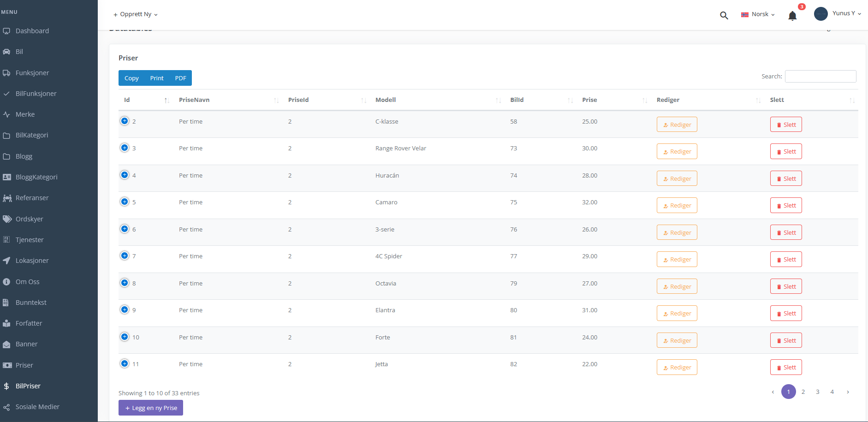Click the user avatar picture
Screen dimensions: 868x422
tap(820, 14)
